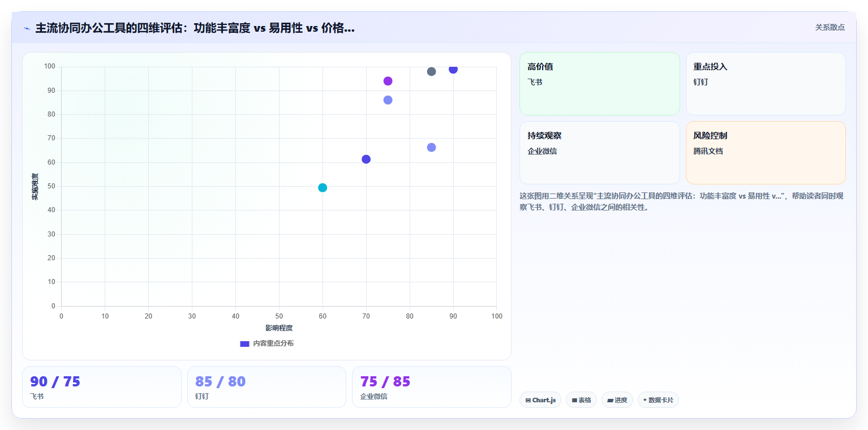This screenshot has width=868, height=430.
Task: Click the 表格 tag
Action: pos(581,400)
